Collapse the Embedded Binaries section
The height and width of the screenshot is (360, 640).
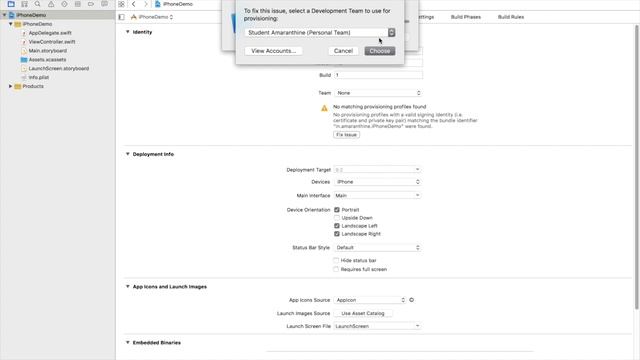tap(128, 342)
